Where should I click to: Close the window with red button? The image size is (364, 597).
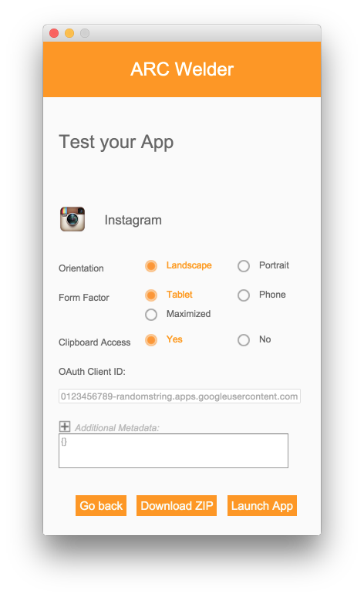[54, 33]
